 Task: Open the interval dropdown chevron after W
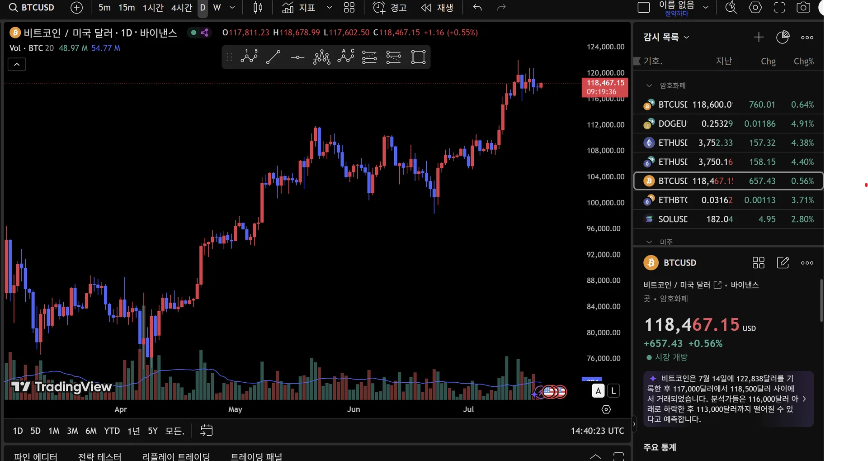click(x=232, y=8)
